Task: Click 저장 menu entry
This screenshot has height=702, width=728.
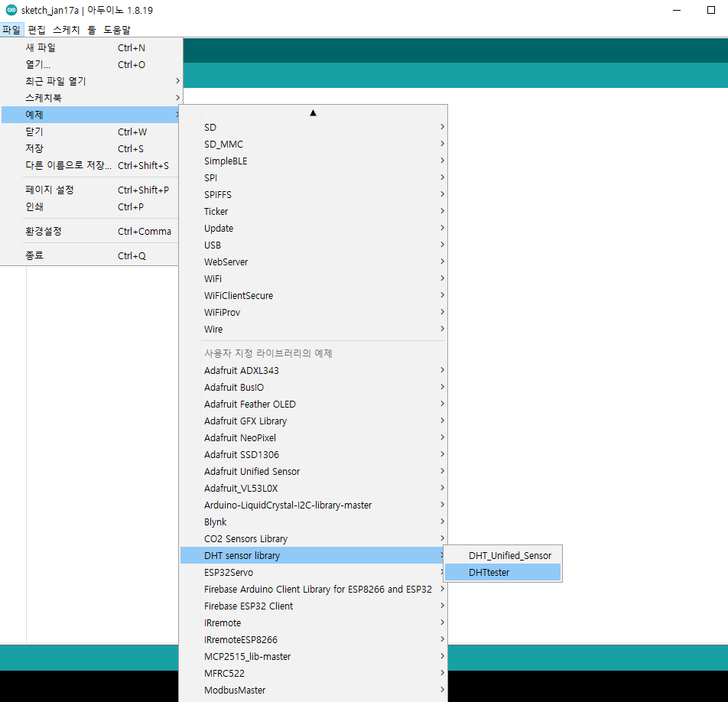Action: [91, 148]
